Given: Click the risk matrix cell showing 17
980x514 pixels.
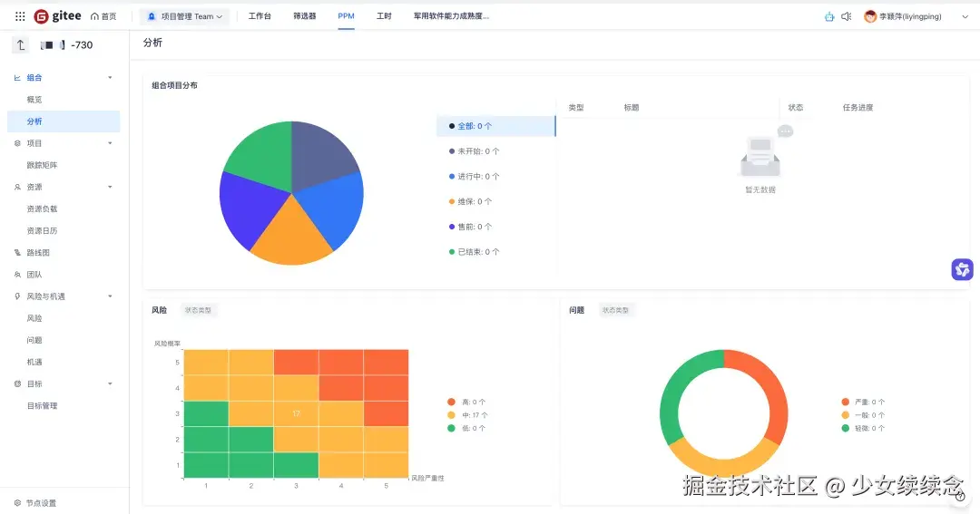Looking at the screenshot, I should (296, 413).
